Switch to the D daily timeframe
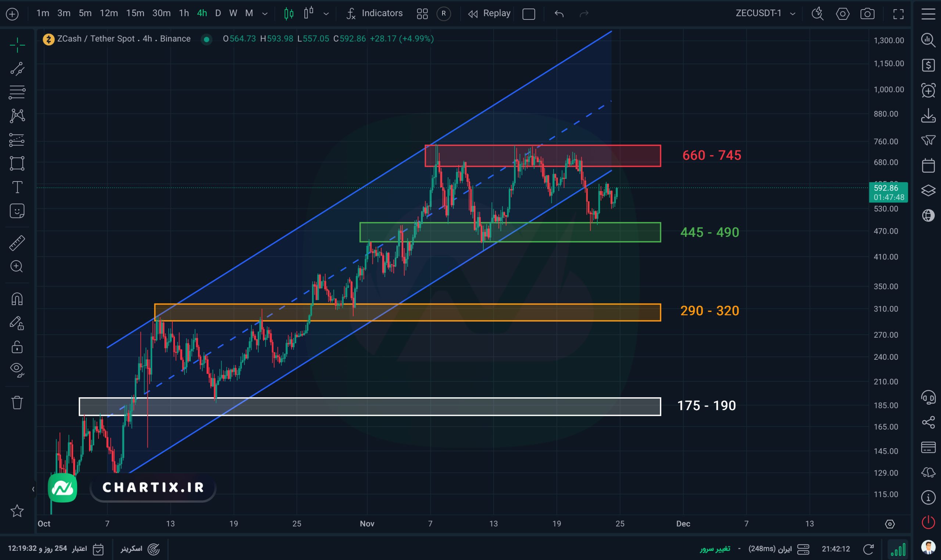The width and height of the screenshot is (941, 560). pos(218,14)
